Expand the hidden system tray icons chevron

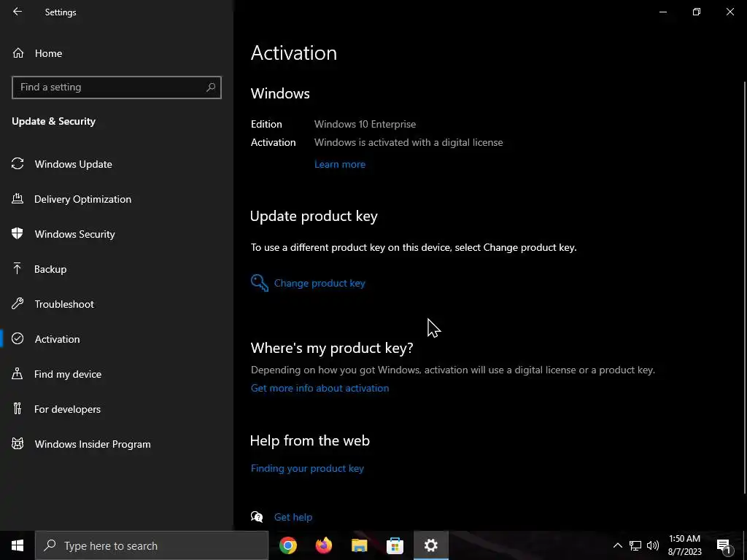(617, 545)
